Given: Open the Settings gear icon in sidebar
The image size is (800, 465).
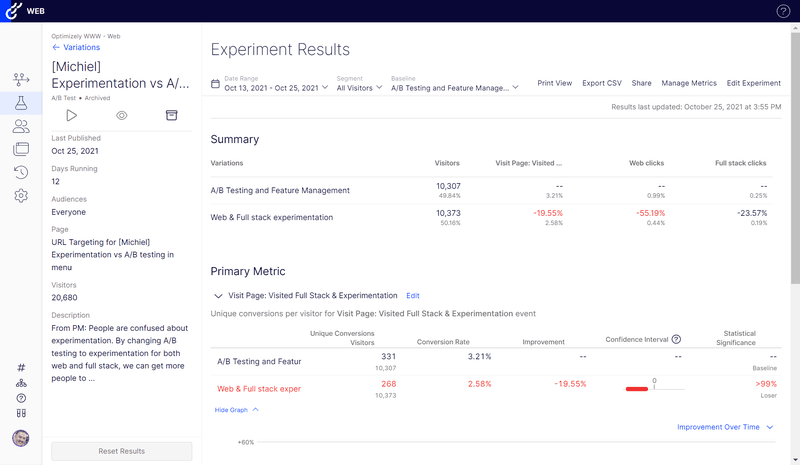Looking at the screenshot, I should pyautogui.click(x=21, y=196).
